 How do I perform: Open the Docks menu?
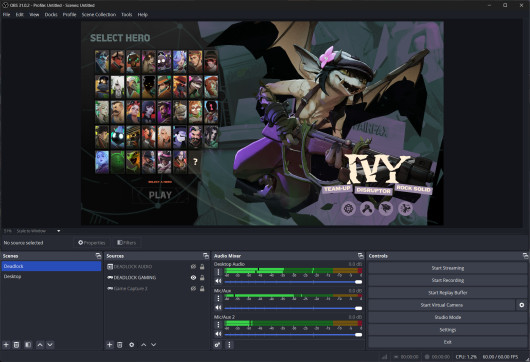pos(51,15)
